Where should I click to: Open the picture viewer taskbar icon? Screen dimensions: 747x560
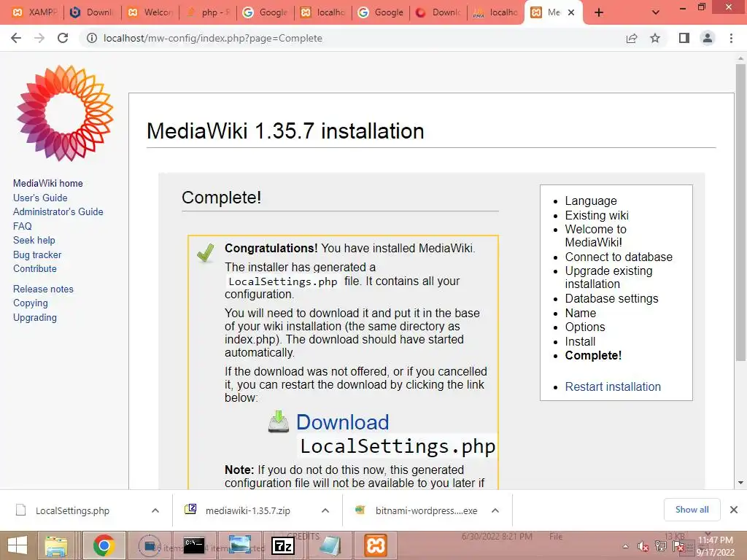pos(239,545)
